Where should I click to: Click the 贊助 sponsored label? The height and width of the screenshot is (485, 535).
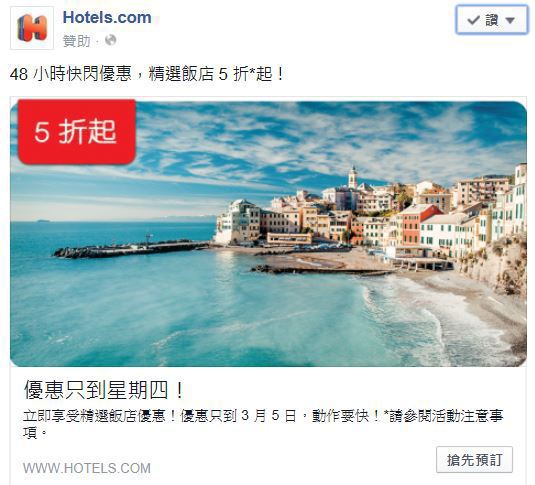76,41
